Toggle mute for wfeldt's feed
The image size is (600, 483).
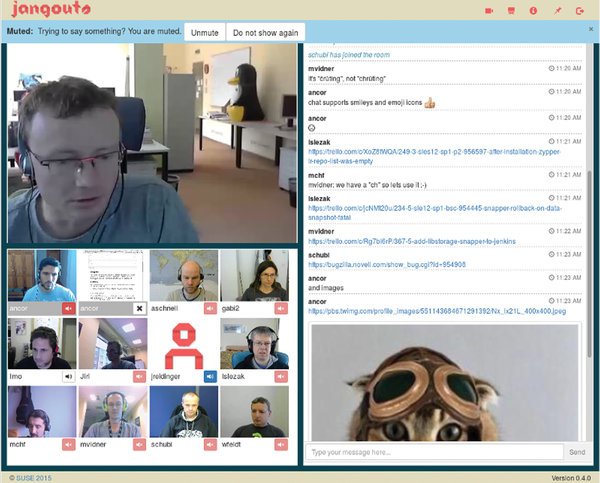pos(281,445)
